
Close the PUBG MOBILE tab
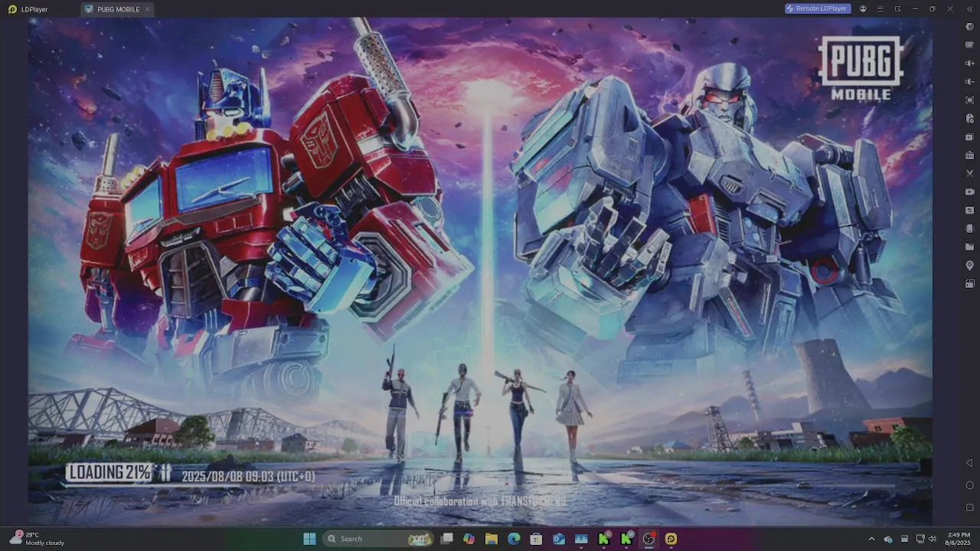click(148, 9)
